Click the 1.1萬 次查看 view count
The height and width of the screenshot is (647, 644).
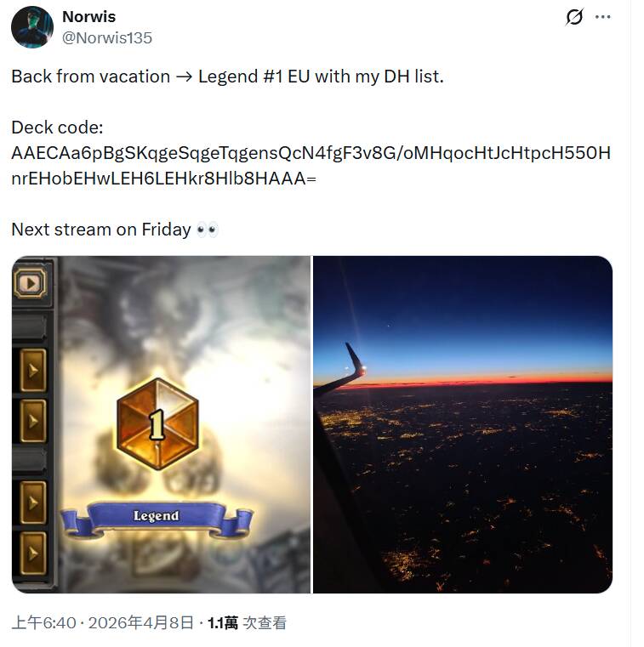tap(247, 622)
